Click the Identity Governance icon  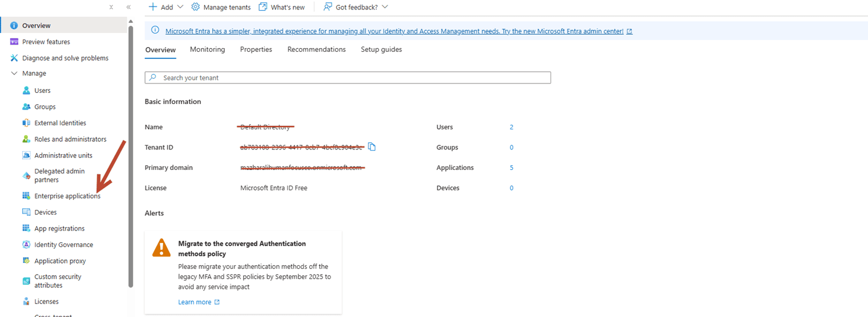click(26, 245)
